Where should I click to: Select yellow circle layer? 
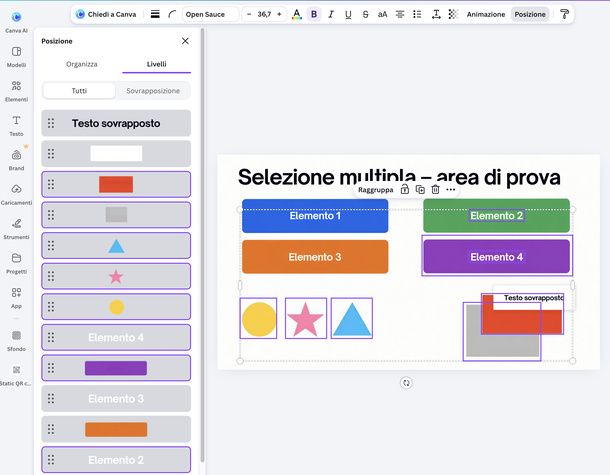click(x=116, y=307)
